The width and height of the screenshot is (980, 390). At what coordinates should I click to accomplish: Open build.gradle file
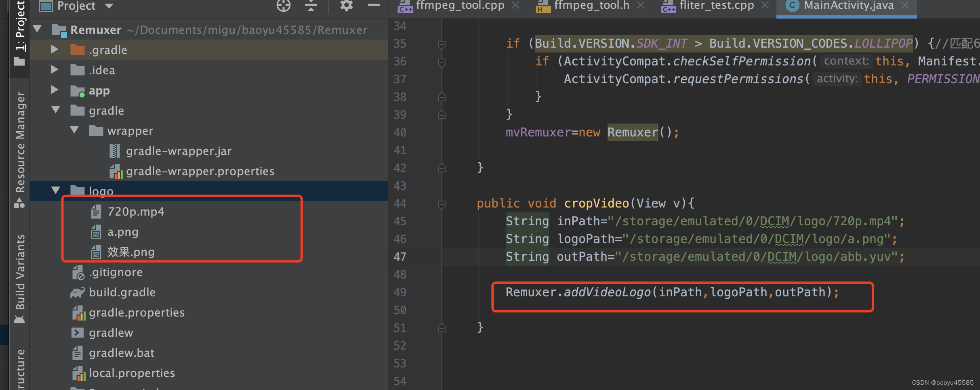point(122,292)
